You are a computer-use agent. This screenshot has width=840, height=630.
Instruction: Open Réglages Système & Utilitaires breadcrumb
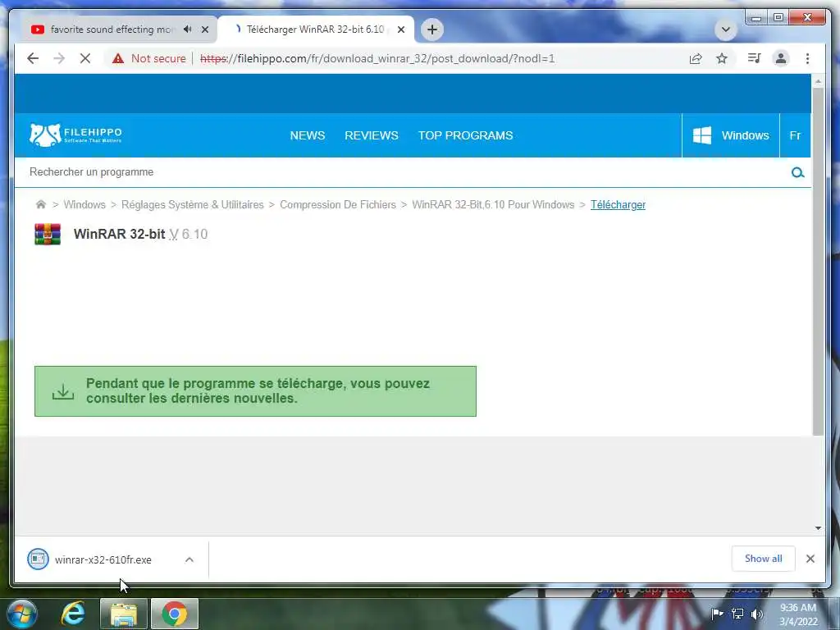192,204
